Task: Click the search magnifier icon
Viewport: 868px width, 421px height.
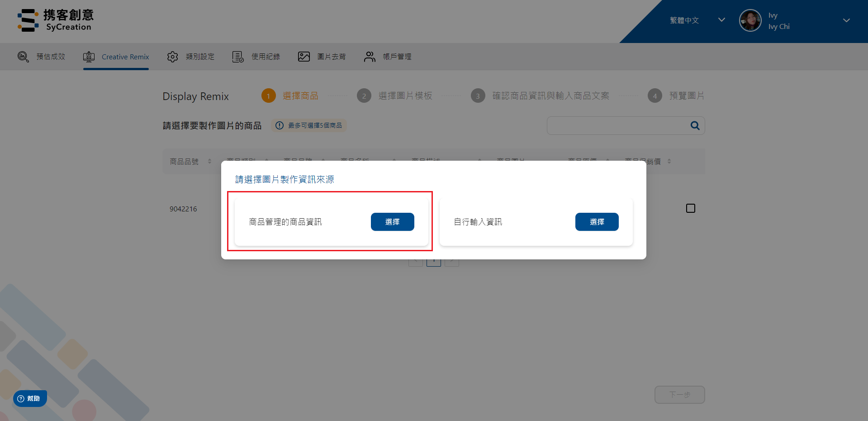Action: pyautogui.click(x=695, y=125)
